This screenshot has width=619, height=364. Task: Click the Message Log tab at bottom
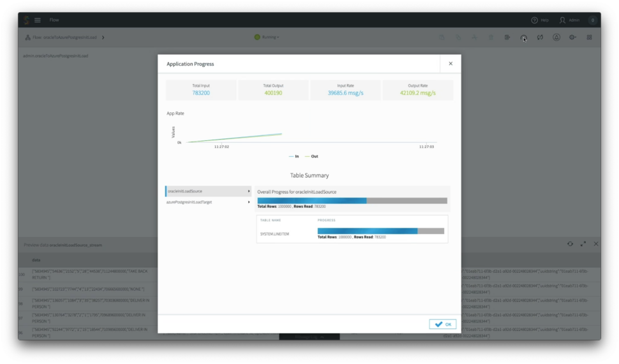point(309,337)
